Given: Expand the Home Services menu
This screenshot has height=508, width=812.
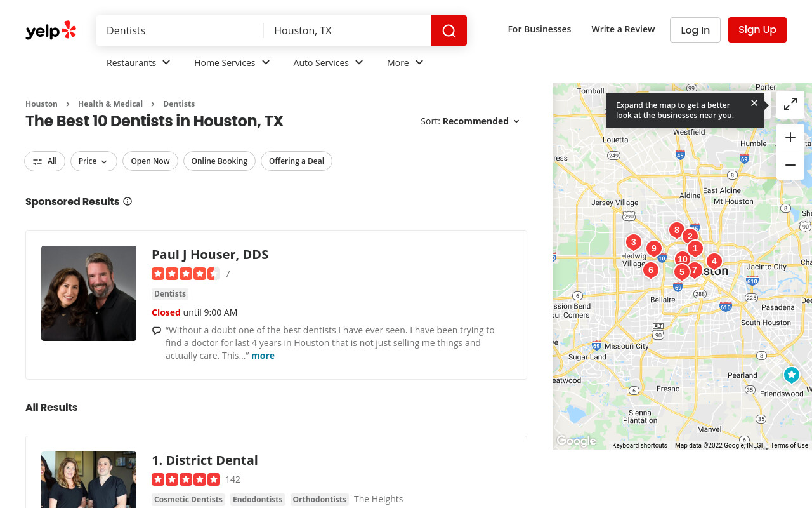Looking at the screenshot, I should coord(232,63).
